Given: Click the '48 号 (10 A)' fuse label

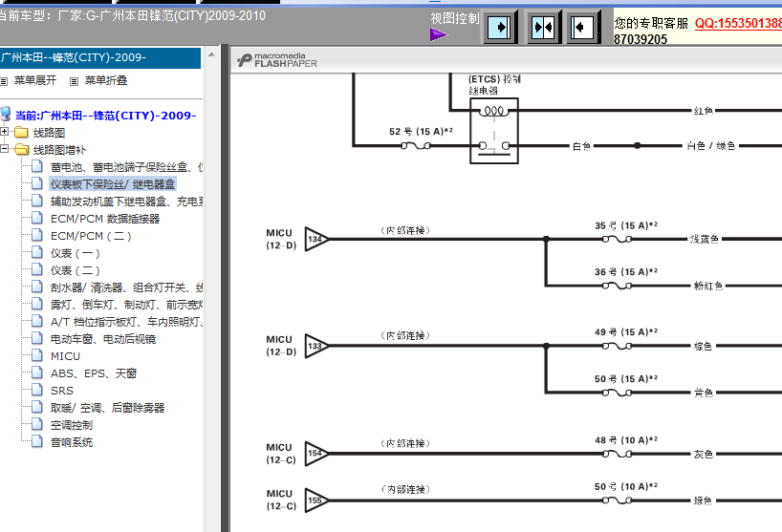Looking at the screenshot, I should click(x=626, y=440).
